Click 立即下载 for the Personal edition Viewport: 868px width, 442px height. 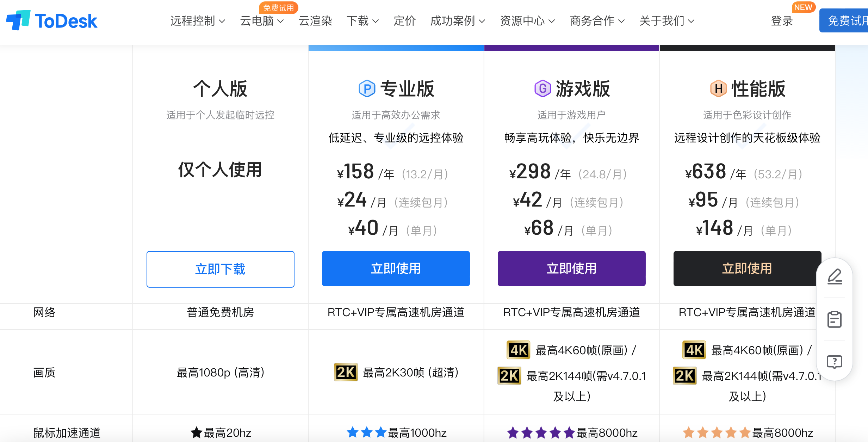220,269
